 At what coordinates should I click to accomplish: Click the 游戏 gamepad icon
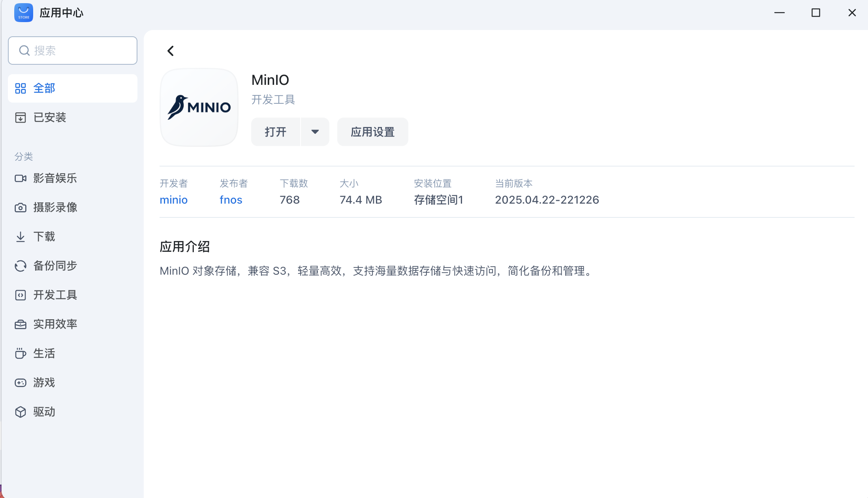pos(21,383)
